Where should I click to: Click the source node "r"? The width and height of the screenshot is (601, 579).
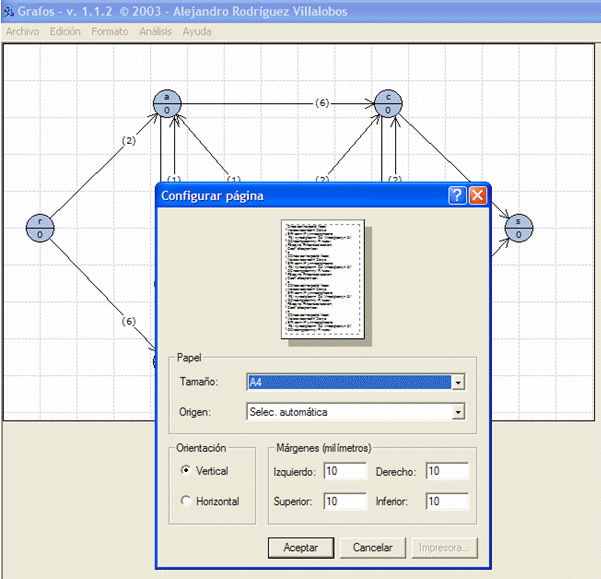click(40, 227)
